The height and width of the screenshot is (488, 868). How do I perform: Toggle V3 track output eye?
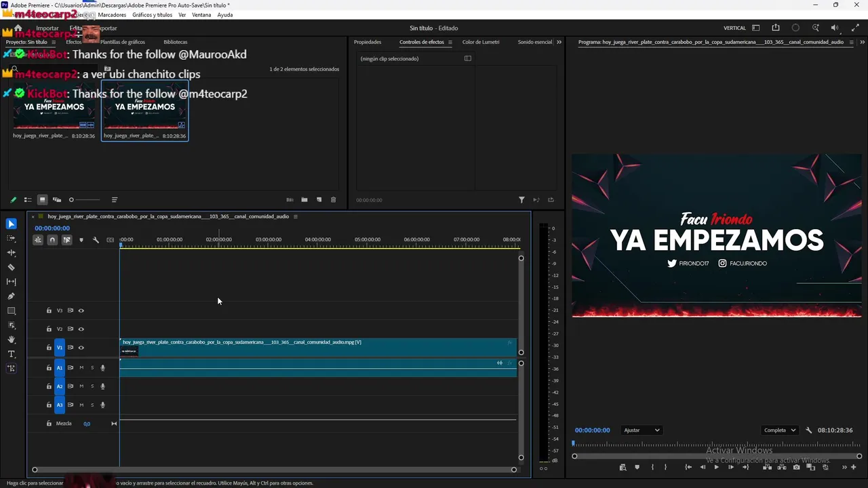click(x=81, y=310)
